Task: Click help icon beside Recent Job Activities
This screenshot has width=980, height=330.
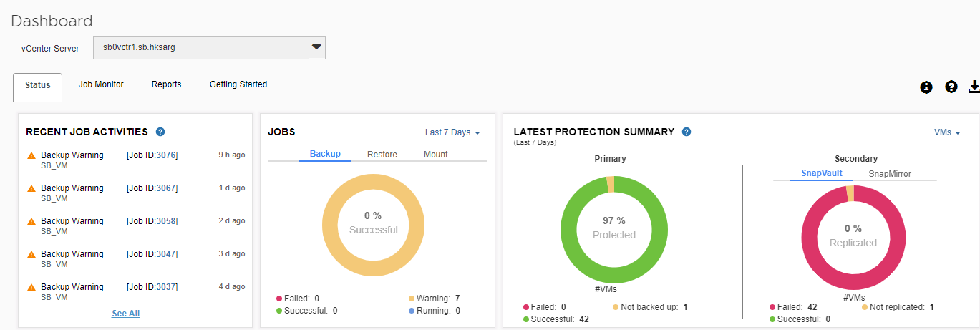Action: point(160,132)
